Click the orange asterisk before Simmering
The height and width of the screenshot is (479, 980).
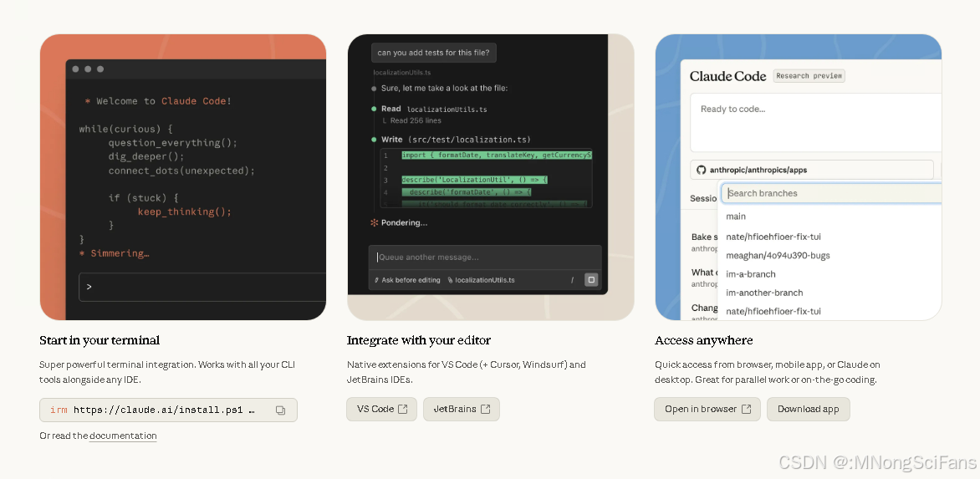(x=82, y=253)
